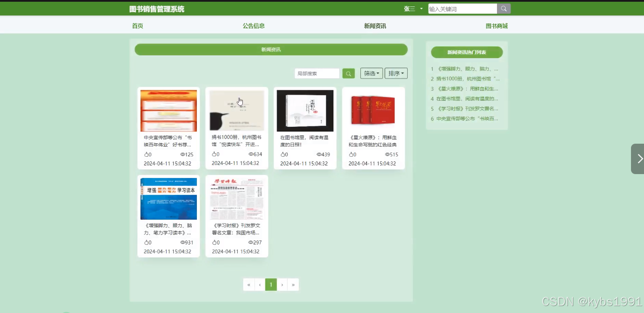Click the green 新闻资讯 section banner
Image resolution: width=644 pixels, height=313 pixels.
pyautogui.click(x=271, y=49)
